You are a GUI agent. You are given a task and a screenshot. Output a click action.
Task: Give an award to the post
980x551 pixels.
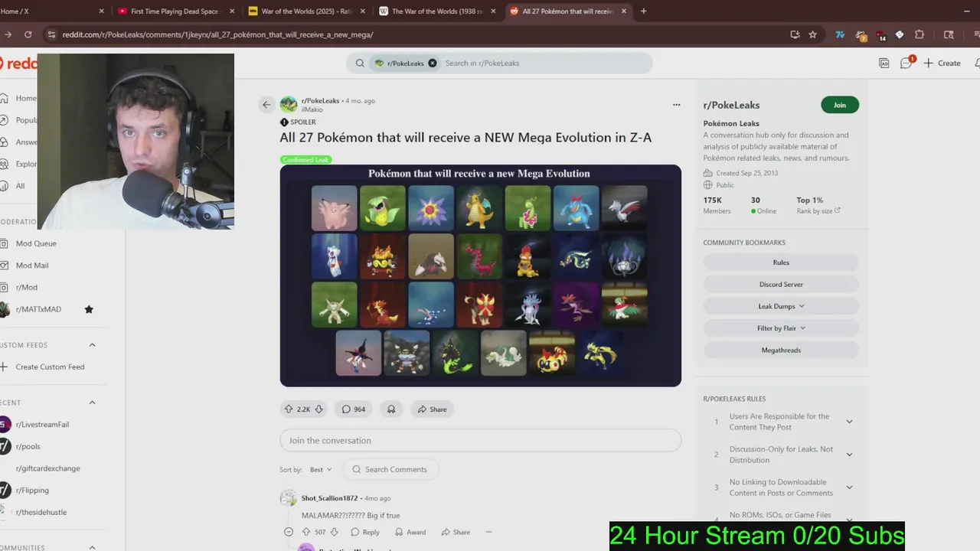click(391, 409)
